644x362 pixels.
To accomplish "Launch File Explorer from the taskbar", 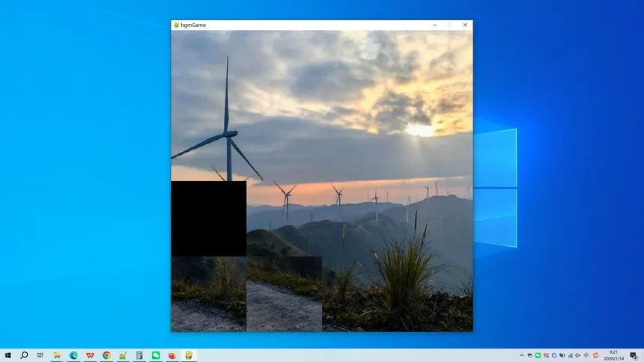I will pos(57,355).
